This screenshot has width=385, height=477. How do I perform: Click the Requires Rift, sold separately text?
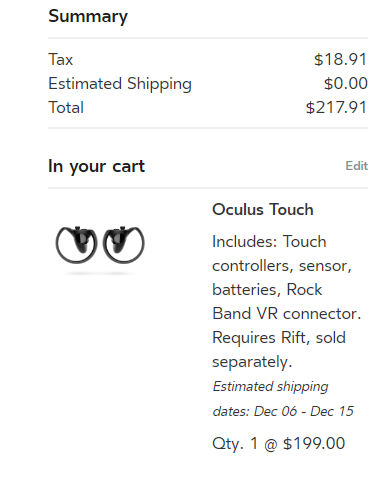(279, 350)
